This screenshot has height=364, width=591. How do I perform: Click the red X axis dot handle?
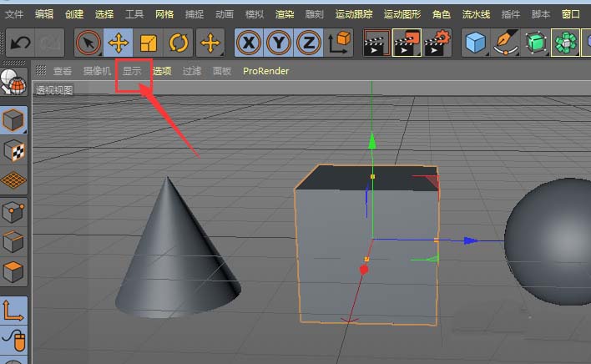pyautogui.click(x=364, y=270)
